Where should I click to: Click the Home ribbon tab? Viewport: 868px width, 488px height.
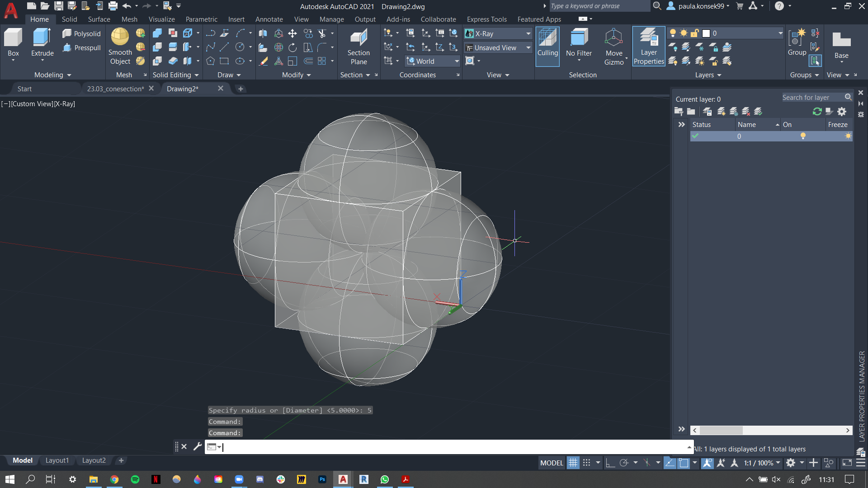pyautogui.click(x=40, y=19)
